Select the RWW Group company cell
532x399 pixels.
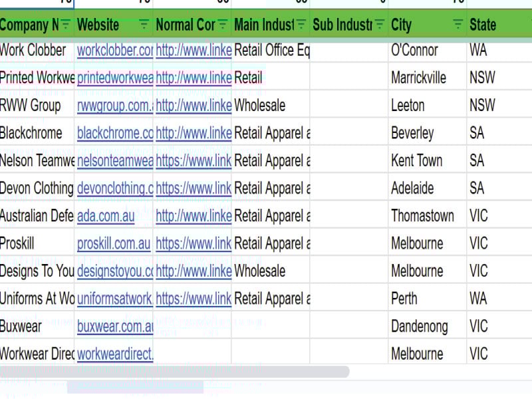tap(37, 105)
